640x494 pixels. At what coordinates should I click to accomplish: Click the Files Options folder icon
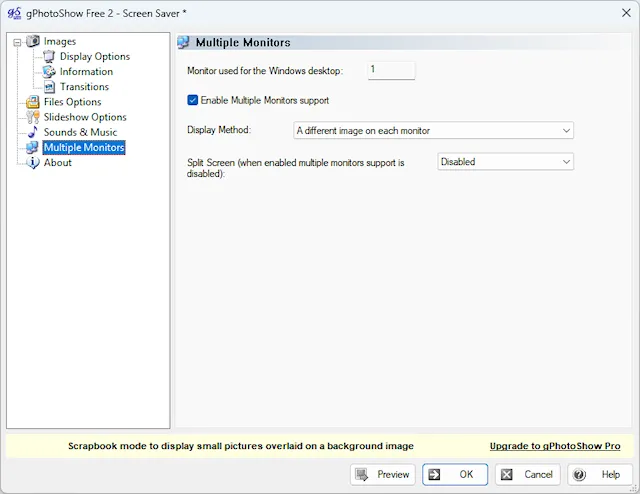point(33,102)
